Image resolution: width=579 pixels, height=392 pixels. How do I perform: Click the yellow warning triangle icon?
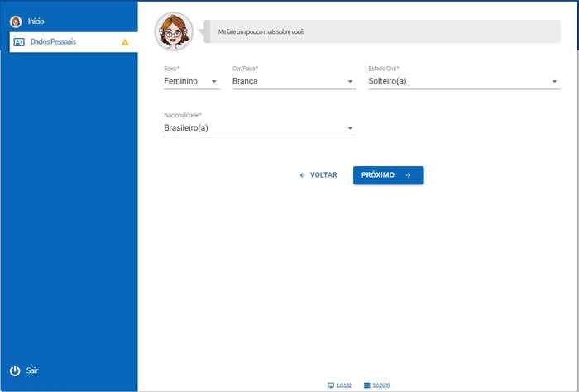[125, 42]
